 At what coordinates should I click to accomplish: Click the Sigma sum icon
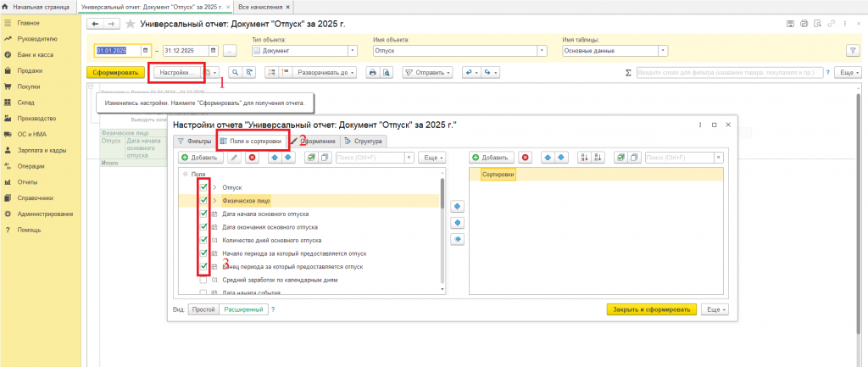(x=628, y=73)
